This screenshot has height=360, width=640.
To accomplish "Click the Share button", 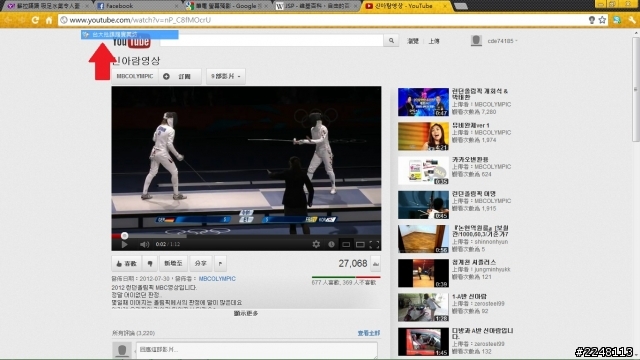I will pyautogui.click(x=200, y=264).
